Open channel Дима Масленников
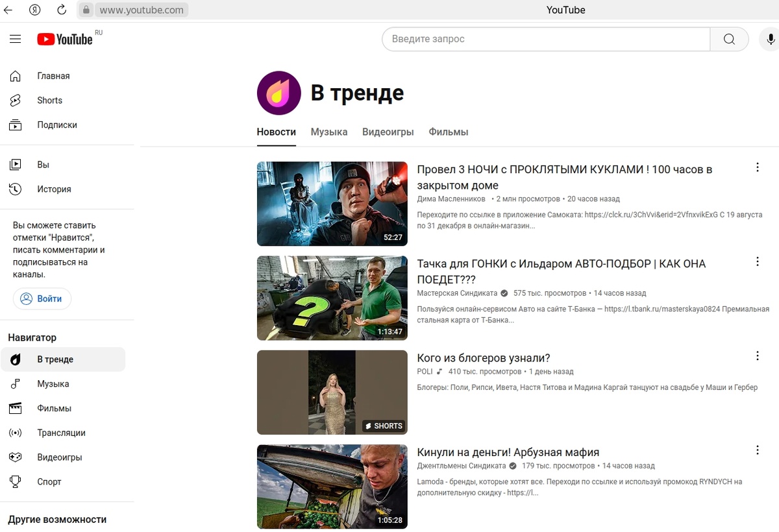 451,199
